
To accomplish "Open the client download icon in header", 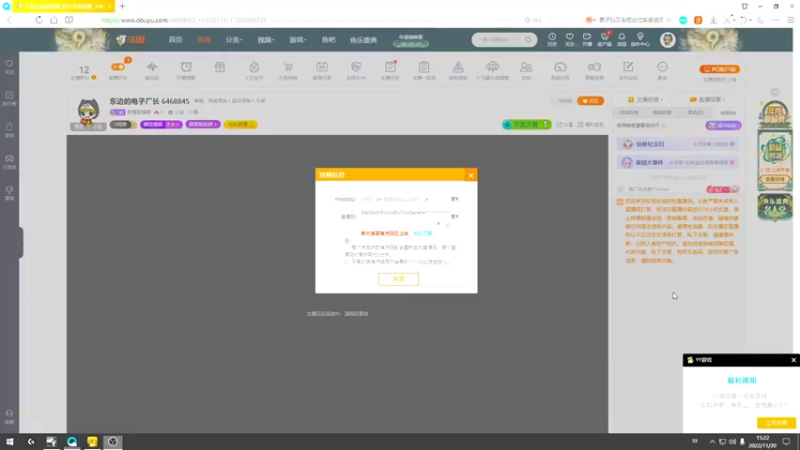I will tap(605, 39).
